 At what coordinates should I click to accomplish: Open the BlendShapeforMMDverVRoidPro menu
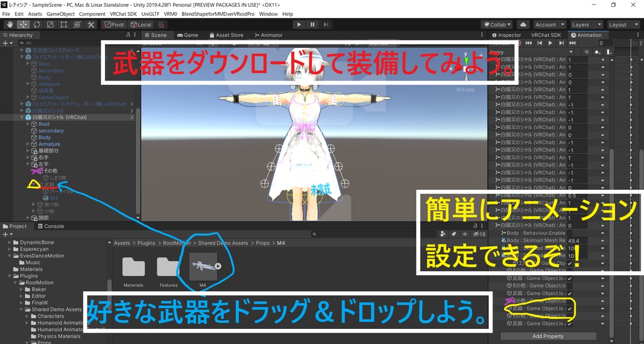pyautogui.click(x=218, y=14)
